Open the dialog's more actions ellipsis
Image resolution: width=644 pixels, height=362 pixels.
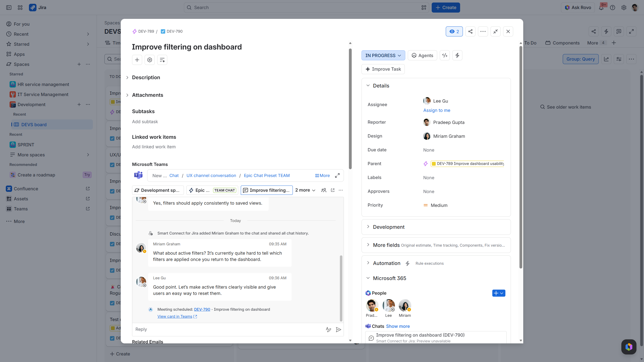(483, 31)
